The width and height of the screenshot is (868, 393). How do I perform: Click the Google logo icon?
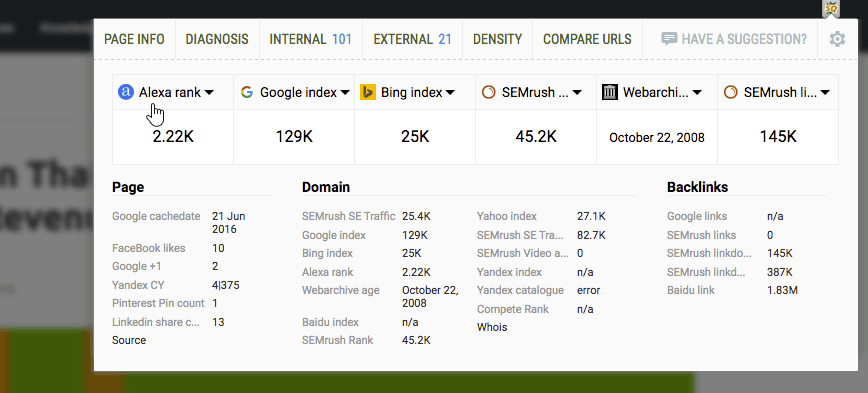tap(247, 92)
